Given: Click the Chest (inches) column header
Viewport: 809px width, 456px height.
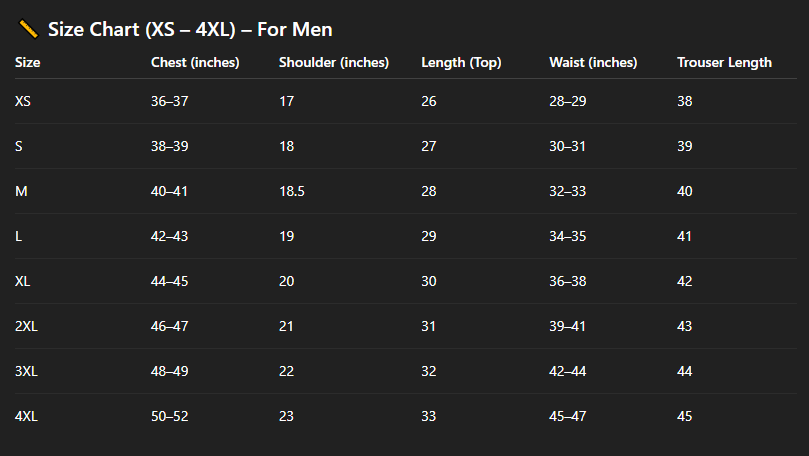Looking at the screenshot, I should tap(194, 62).
